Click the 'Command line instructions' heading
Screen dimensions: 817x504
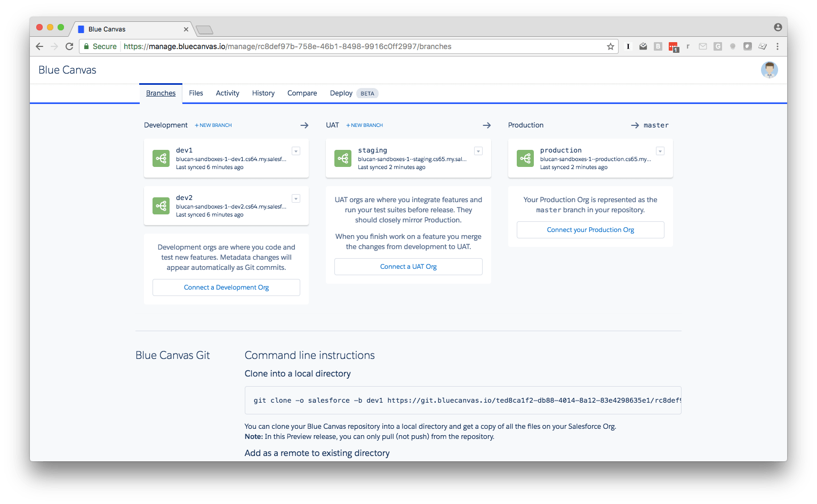pos(310,355)
